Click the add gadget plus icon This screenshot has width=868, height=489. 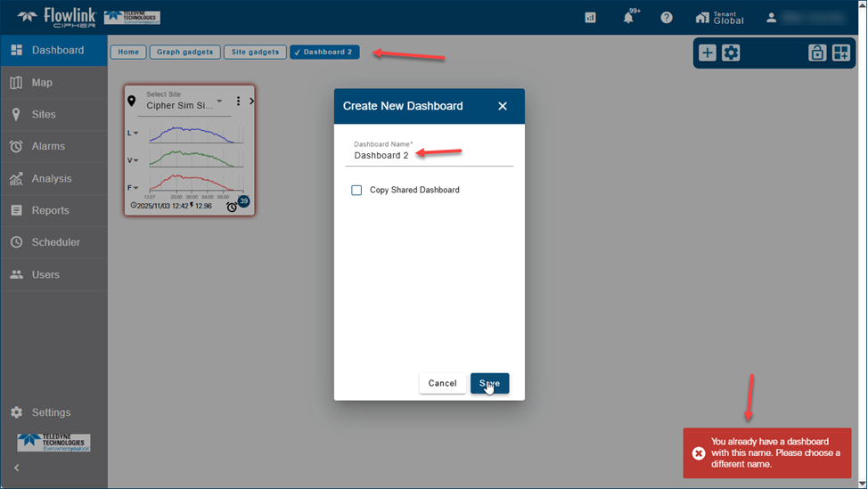click(x=708, y=53)
